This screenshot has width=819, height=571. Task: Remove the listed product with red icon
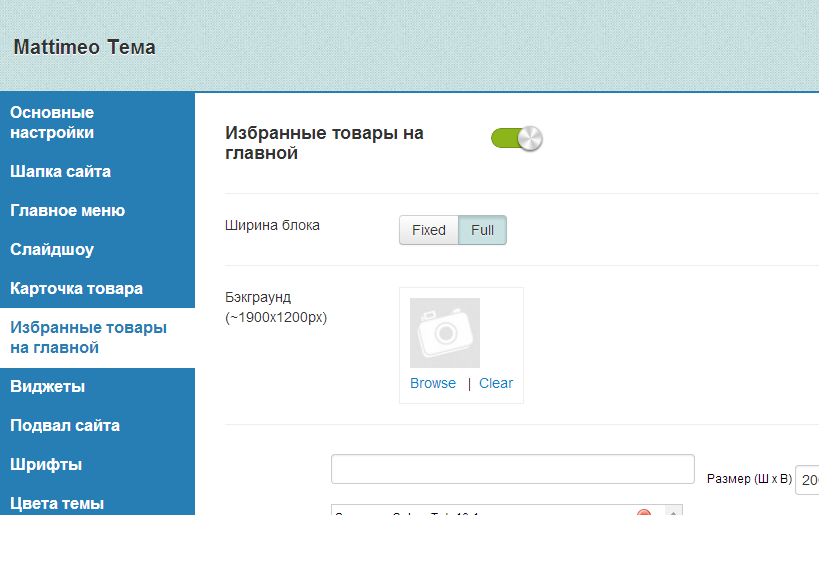click(x=644, y=512)
